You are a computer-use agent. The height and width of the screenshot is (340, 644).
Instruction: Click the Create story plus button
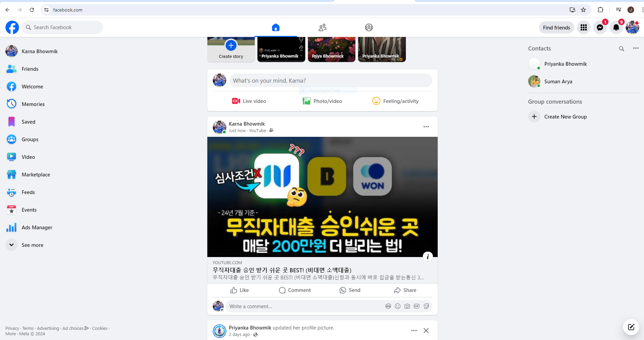point(231,45)
